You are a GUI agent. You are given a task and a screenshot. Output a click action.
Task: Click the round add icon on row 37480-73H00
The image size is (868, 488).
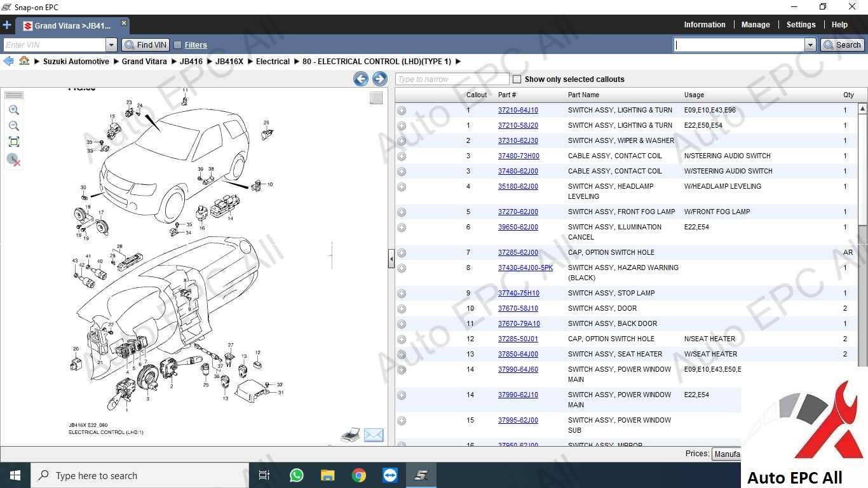(x=402, y=156)
